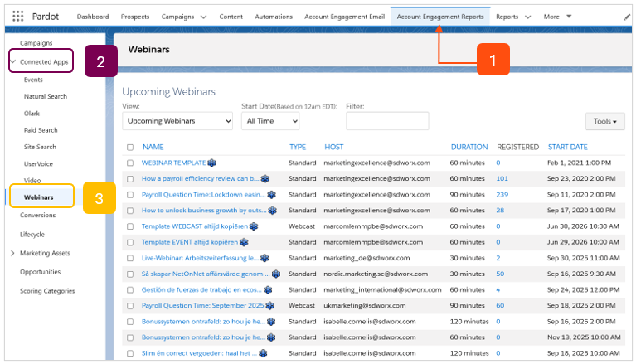This screenshot has height=364, width=636.
Task: Click icon beside Gestión de fuerzas de trabajo
Action: point(268,289)
